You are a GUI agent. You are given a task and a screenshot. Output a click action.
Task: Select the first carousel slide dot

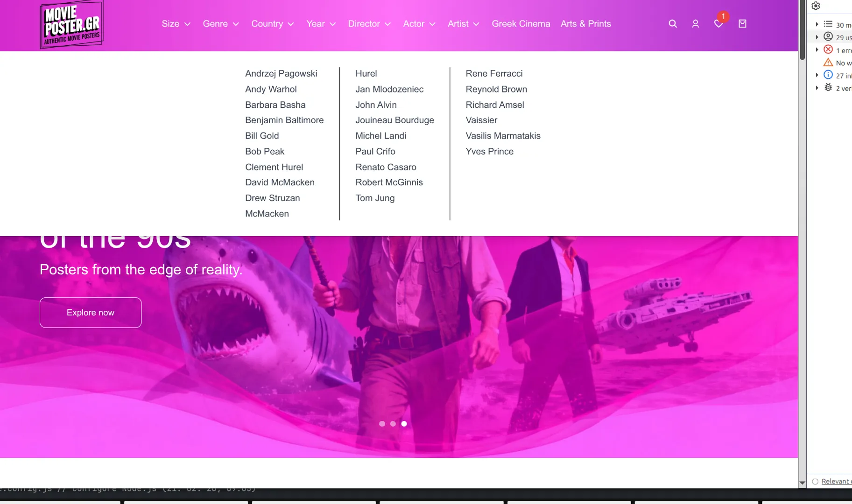coord(382,424)
